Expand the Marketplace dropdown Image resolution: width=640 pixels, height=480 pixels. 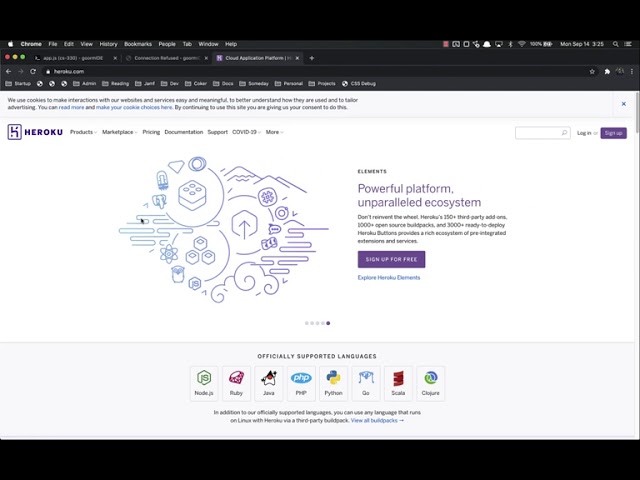(120, 132)
